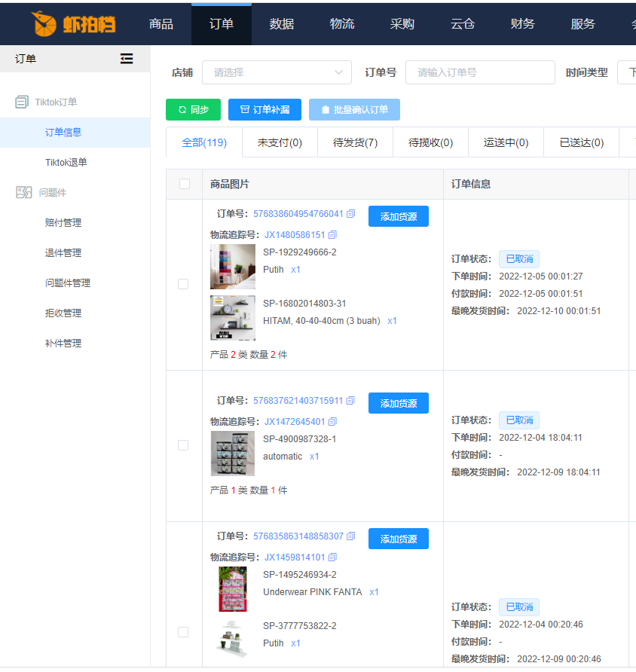Click the 商品图片 column header

tap(230, 185)
